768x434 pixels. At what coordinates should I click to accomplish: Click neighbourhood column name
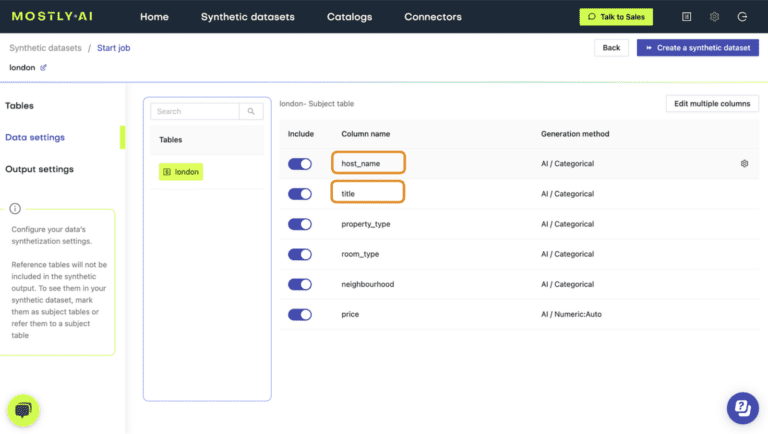click(367, 284)
